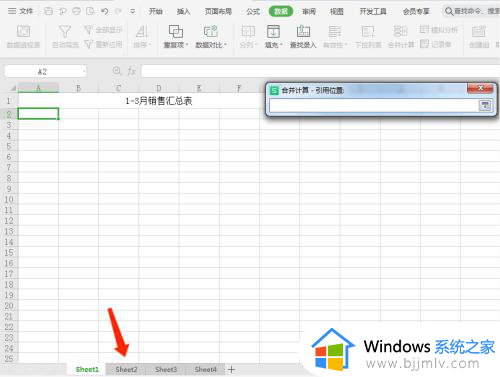Image resolution: width=500 pixels, height=377 pixels.
Task: Click the 重新应用 filter button
Action: pos(103,44)
